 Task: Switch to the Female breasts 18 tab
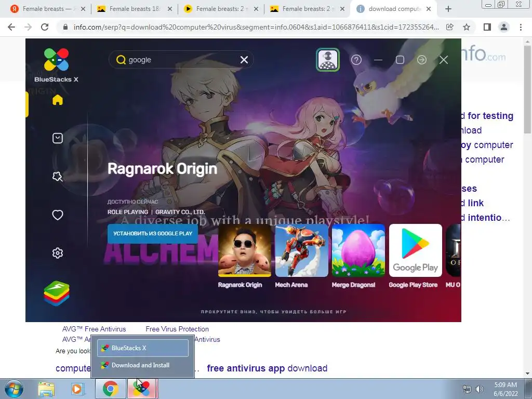click(x=135, y=9)
